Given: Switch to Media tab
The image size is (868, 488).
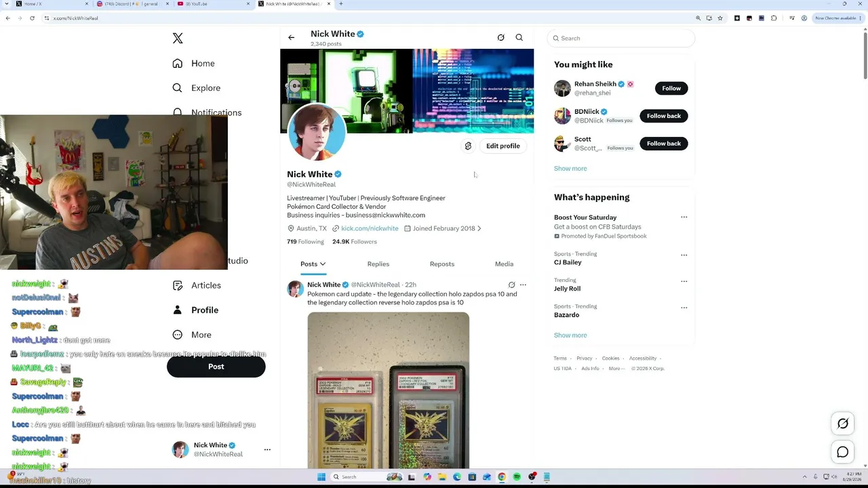Looking at the screenshot, I should click(x=504, y=264).
